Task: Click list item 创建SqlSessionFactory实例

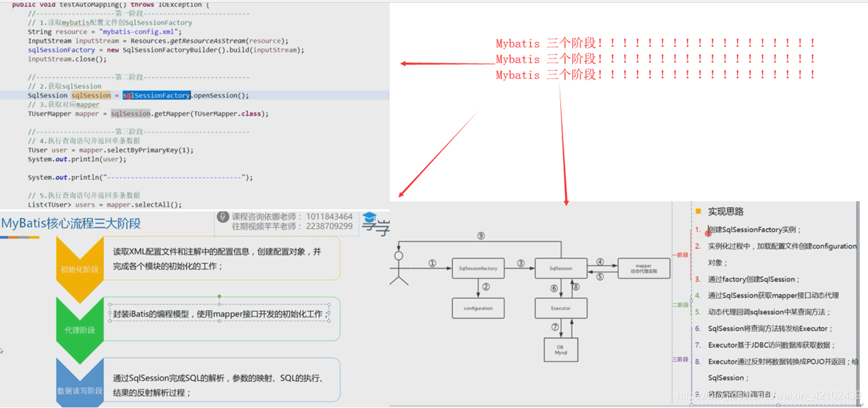Action: pyautogui.click(x=755, y=230)
